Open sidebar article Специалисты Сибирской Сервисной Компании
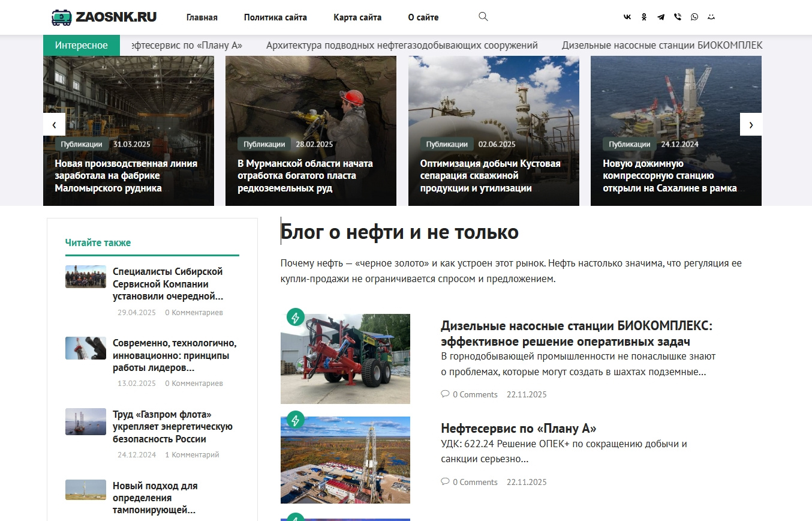Viewport: 812px width, 521px height. coord(168,284)
